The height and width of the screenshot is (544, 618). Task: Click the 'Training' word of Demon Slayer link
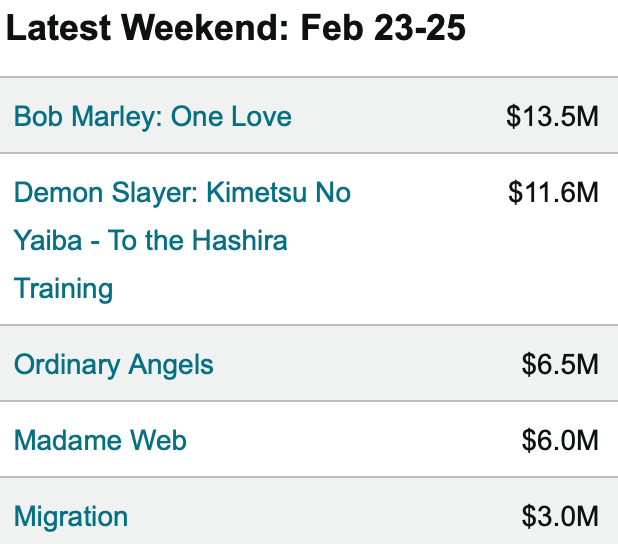coord(63,289)
